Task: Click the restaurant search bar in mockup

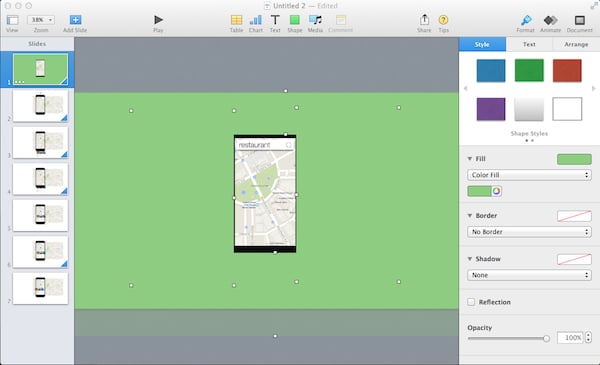Action: (x=265, y=145)
